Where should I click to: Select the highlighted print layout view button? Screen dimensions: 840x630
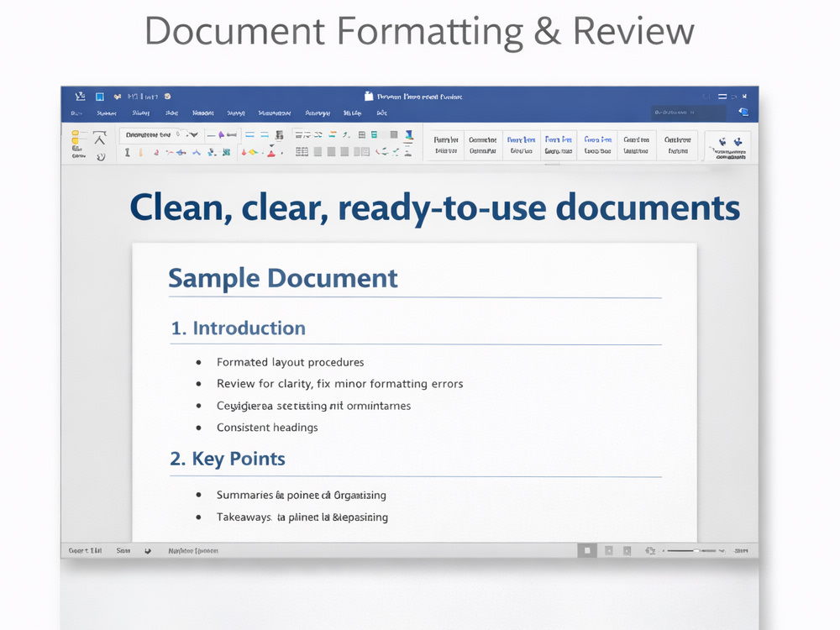(x=587, y=550)
